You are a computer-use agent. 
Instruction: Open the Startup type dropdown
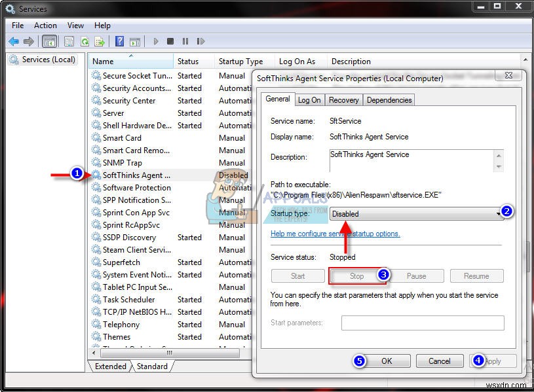[x=417, y=214]
